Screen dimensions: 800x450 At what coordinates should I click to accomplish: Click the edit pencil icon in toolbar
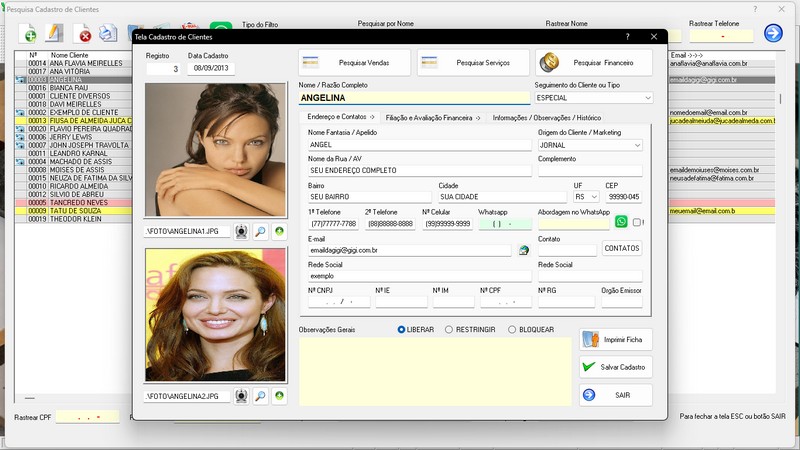55,35
